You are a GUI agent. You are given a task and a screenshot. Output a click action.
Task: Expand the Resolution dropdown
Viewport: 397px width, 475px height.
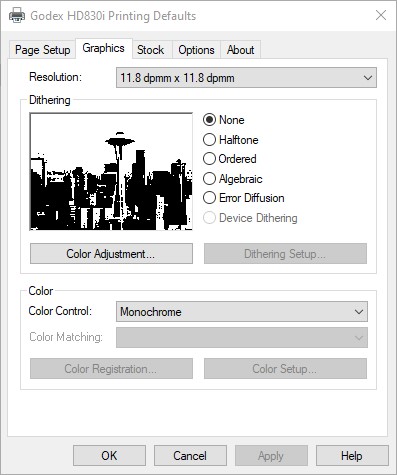pyautogui.click(x=368, y=78)
